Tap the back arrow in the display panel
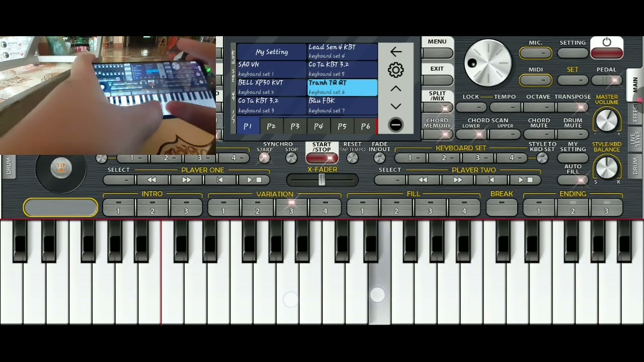 click(x=396, y=51)
